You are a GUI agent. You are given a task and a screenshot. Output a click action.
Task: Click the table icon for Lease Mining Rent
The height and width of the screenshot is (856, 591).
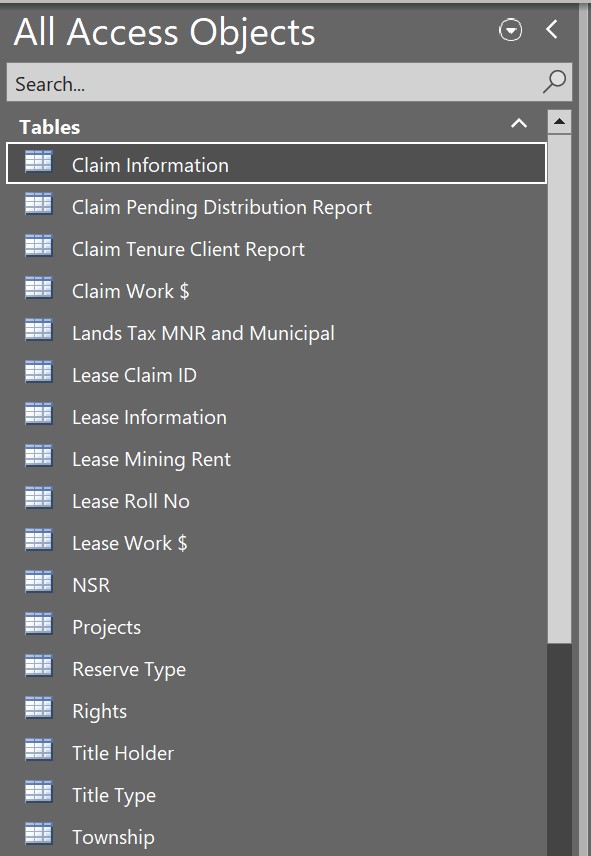(38, 456)
